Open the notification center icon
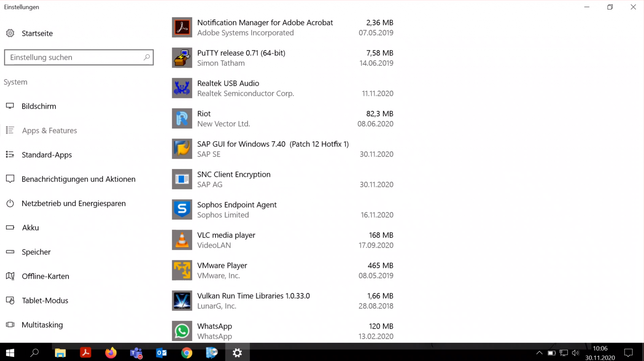 click(x=628, y=353)
